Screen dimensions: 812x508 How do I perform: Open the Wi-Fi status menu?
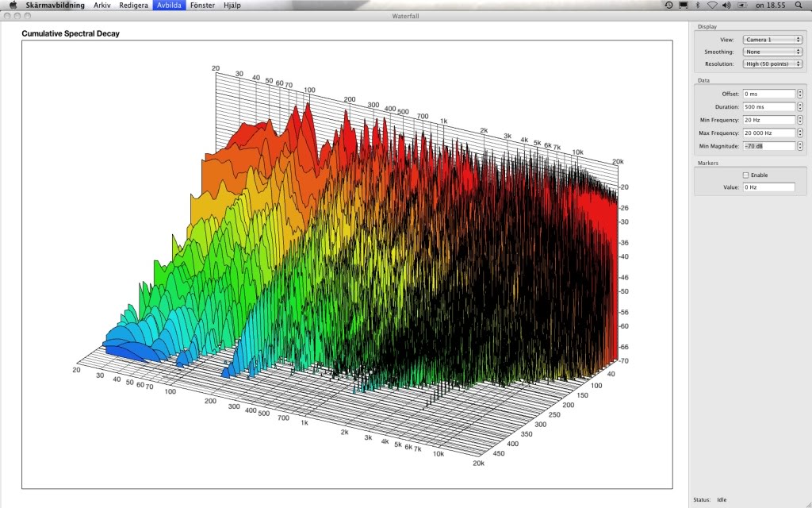[x=712, y=6]
